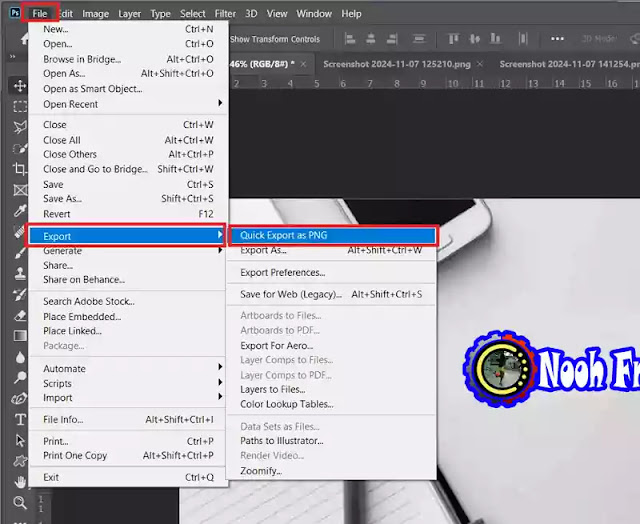Select the Move tool
Screen dimensions: 640x524
tap(20, 86)
